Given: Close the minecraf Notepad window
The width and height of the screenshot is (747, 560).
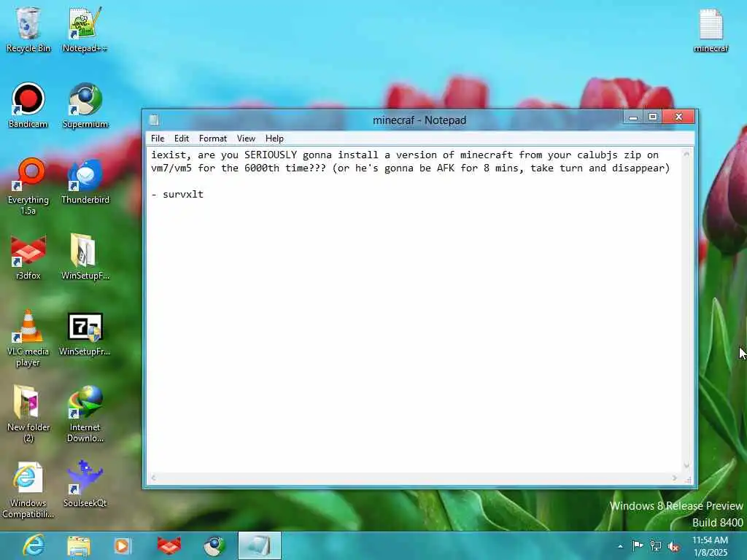Looking at the screenshot, I should point(678,117).
